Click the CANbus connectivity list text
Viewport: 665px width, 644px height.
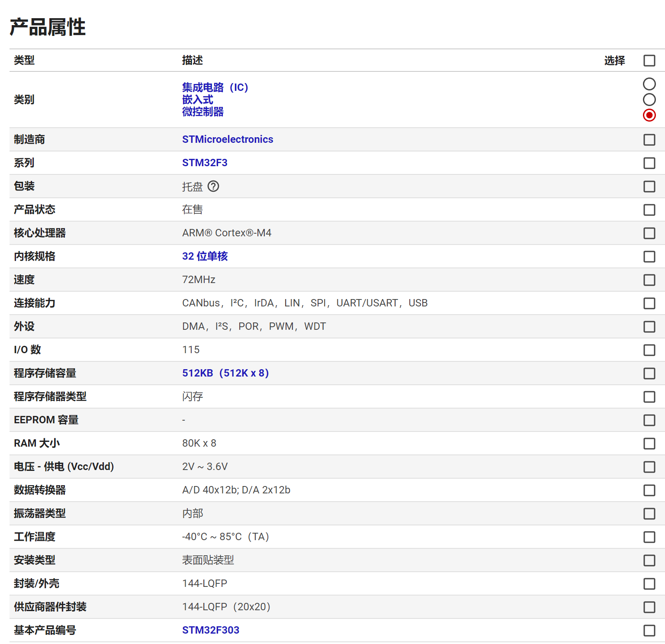305,303
